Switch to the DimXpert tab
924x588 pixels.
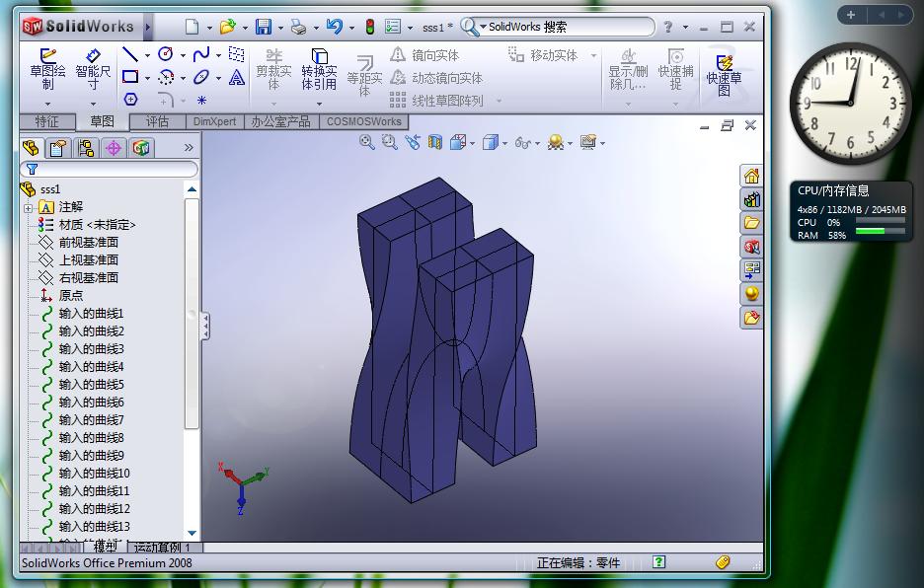pos(214,122)
